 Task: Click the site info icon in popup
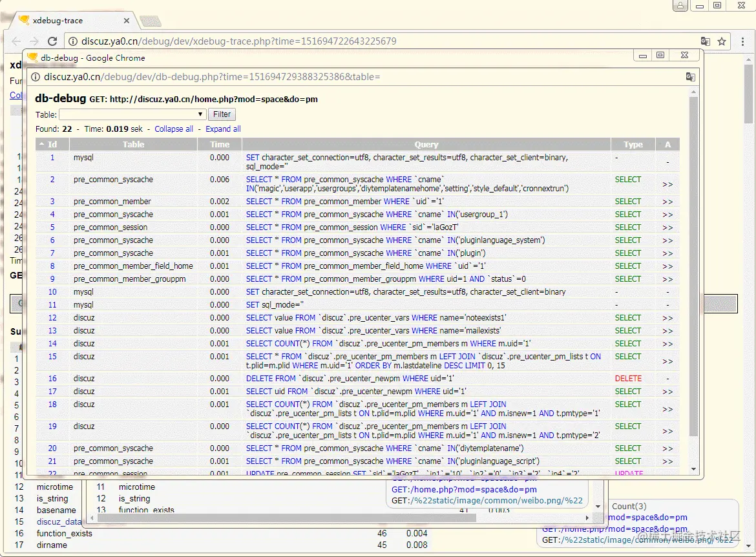(x=36, y=77)
